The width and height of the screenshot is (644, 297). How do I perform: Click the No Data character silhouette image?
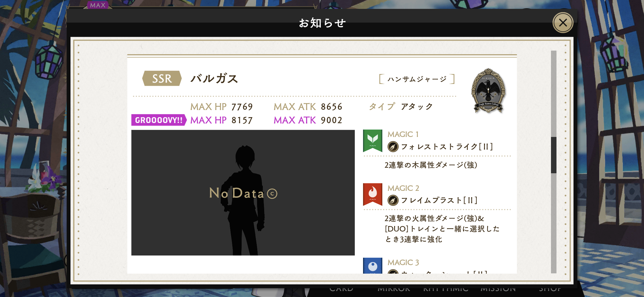243,193
